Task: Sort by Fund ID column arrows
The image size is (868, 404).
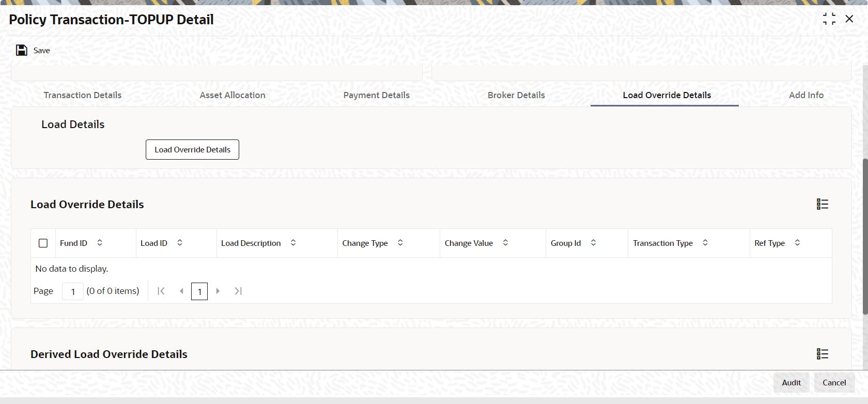Action: coord(100,243)
